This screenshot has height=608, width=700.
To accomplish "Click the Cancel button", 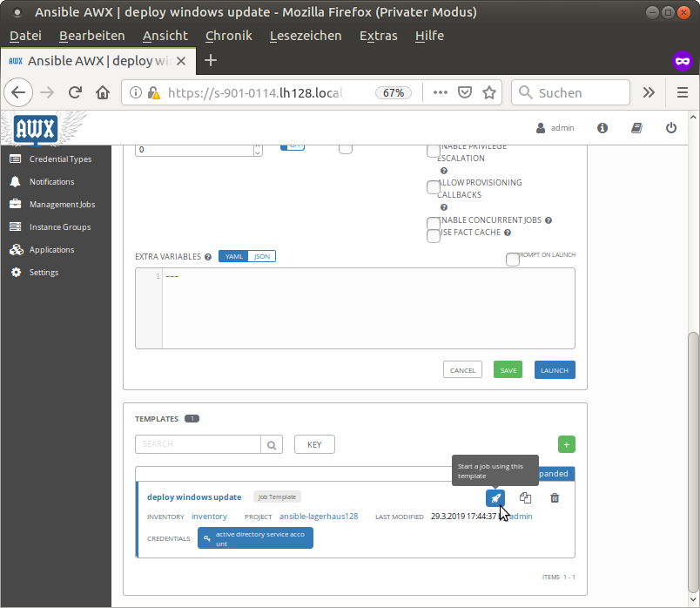I will [x=462, y=370].
